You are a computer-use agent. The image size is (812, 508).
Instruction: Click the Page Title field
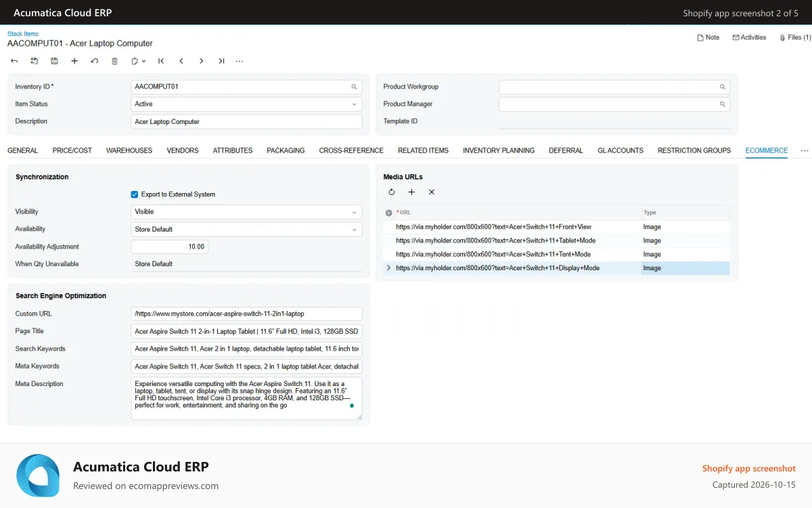click(246, 331)
